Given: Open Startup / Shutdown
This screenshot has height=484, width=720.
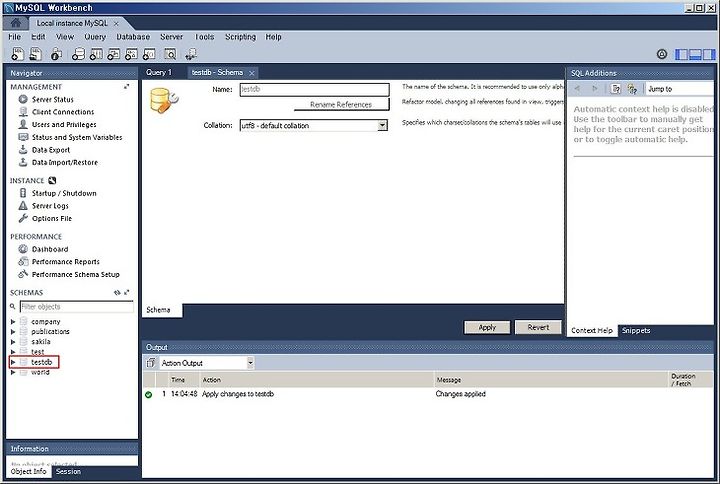Looking at the screenshot, I should pos(64,193).
